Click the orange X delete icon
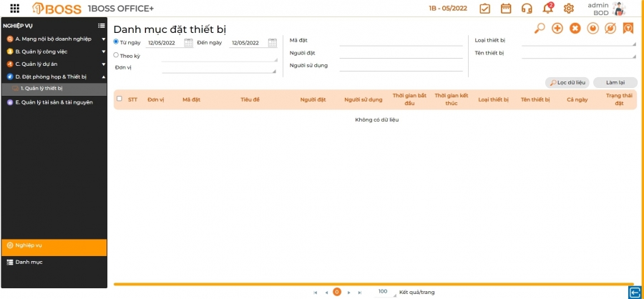Viewport: 644px width, 299px height. pyautogui.click(x=575, y=29)
